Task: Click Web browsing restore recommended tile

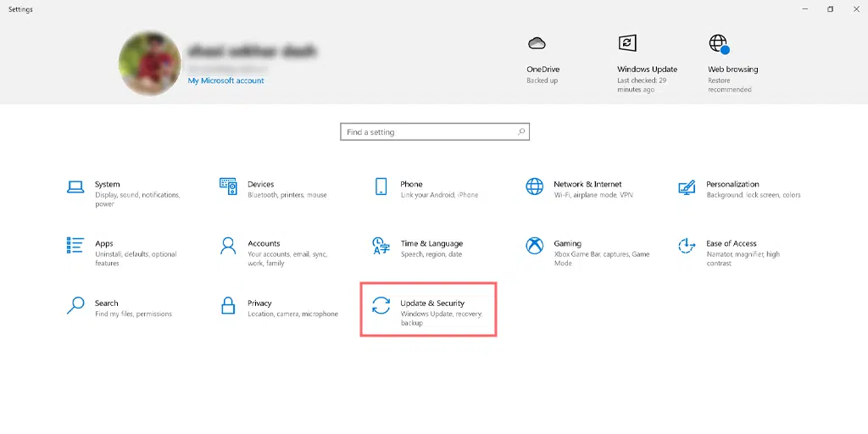Action: tap(719, 44)
